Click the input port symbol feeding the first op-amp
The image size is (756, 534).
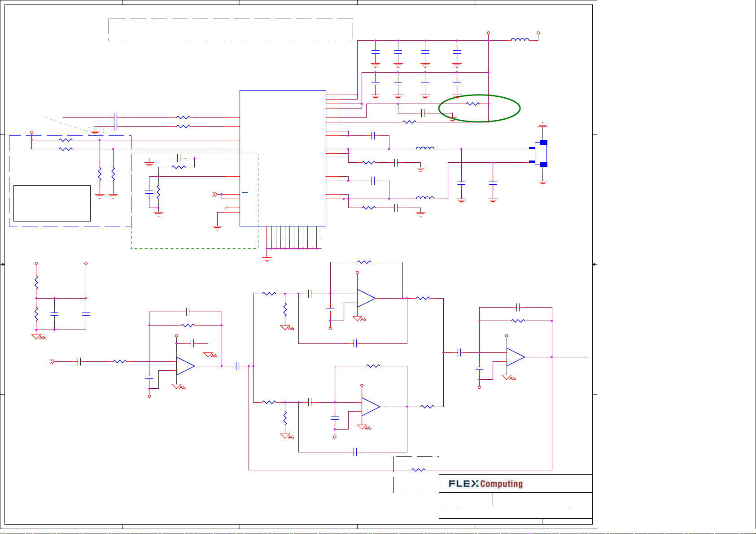[52, 361]
